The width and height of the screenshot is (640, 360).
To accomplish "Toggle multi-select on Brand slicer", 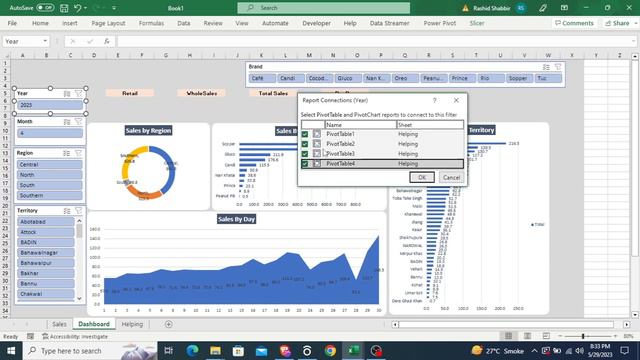I will click(x=546, y=67).
